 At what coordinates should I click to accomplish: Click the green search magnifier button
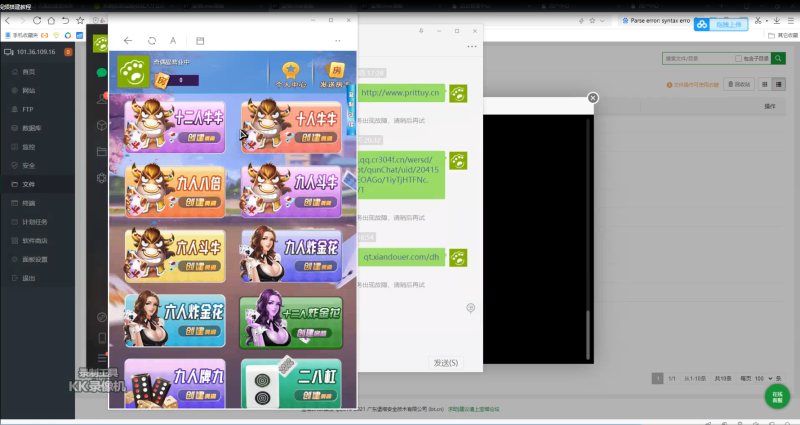pyautogui.click(x=778, y=59)
